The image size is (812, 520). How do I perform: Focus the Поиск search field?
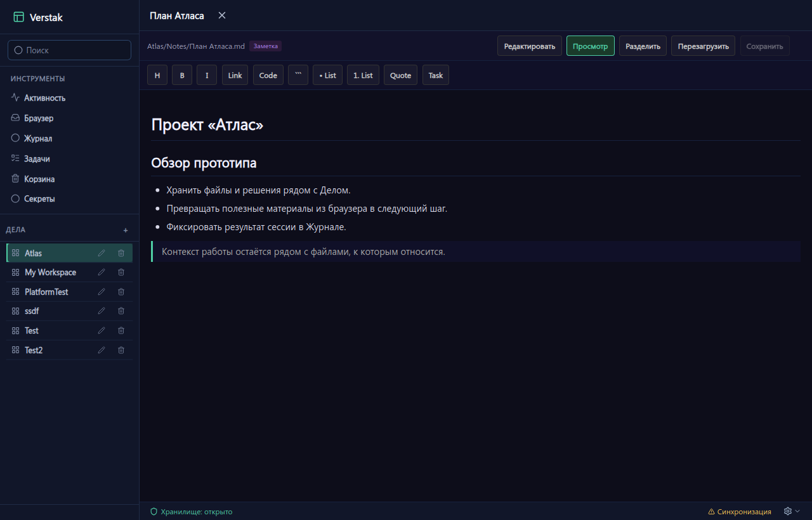click(69, 50)
